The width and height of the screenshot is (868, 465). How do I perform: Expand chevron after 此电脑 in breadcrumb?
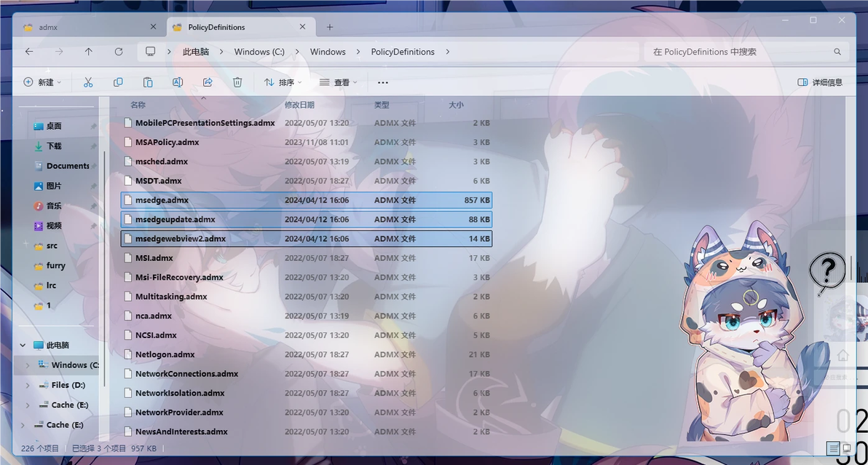tap(221, 52)
